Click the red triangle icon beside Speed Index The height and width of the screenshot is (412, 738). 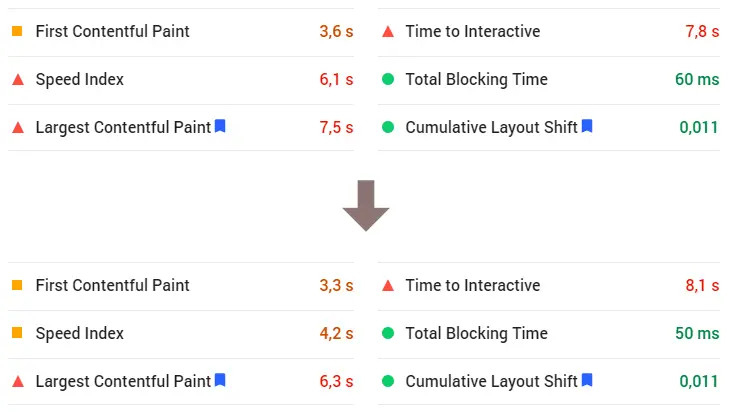[17, 79]
